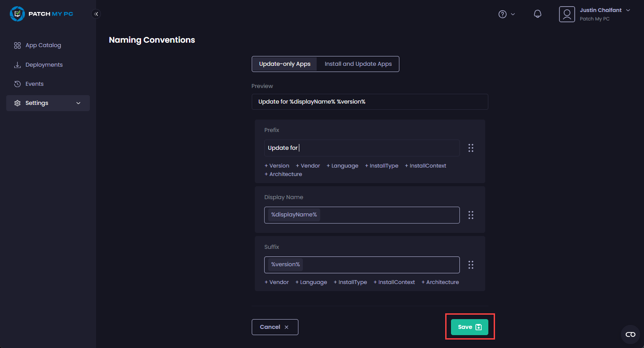644x348 pixels.
Task: Open notifications with the bell icon
Action: click(x=537, y=14)
